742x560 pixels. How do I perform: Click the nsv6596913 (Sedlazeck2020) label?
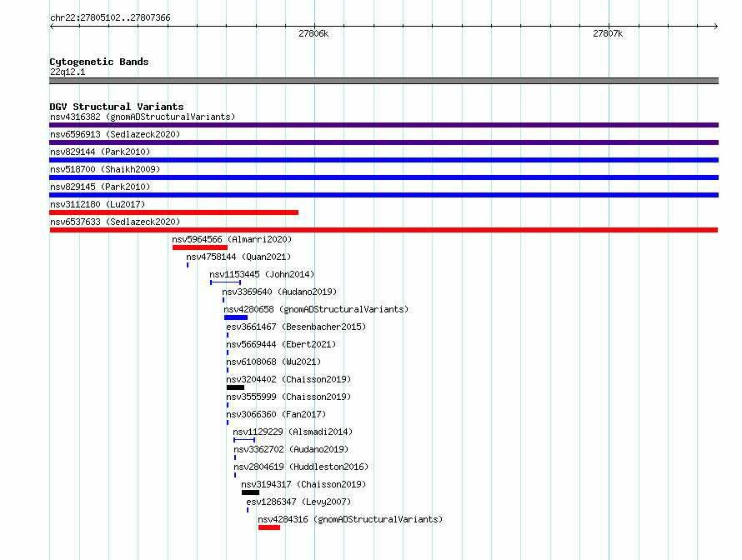[x=115, y=134]
